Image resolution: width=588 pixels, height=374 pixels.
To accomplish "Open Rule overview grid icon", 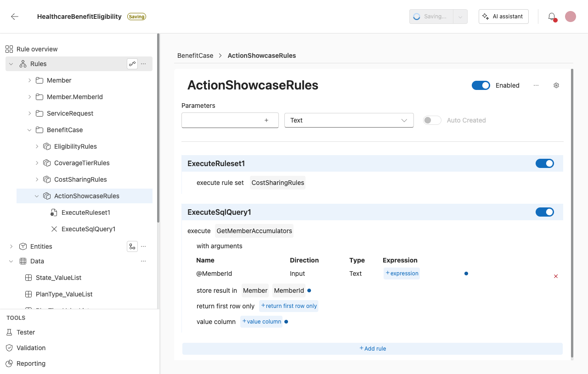I will tap(9, 49).
